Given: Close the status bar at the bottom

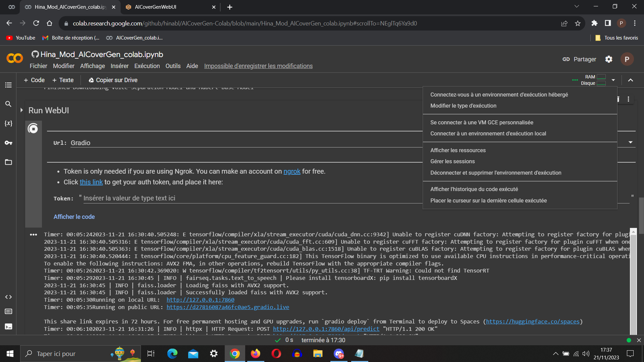Looking at the screenshot, I should (x=639, y=340).
